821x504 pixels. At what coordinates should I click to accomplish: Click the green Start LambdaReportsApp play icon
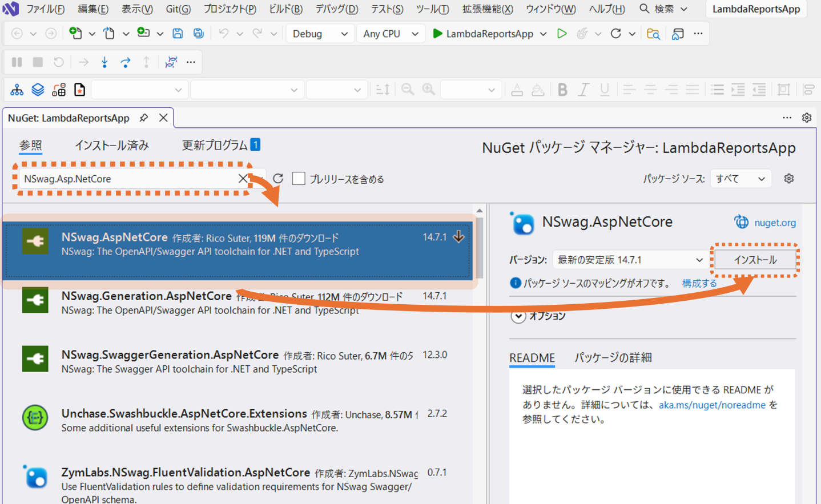[x=437, y=34]
